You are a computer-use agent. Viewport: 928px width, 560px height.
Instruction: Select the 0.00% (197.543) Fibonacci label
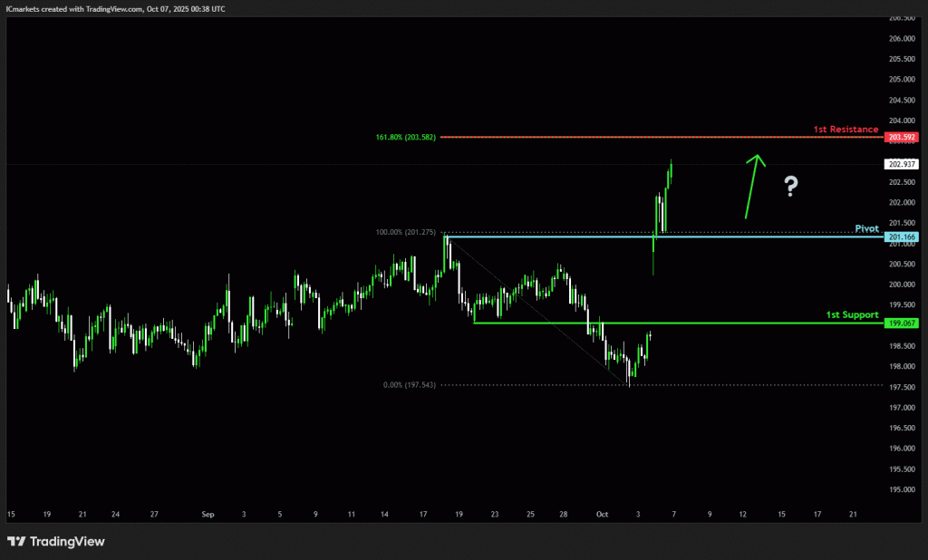click(410, 385)
